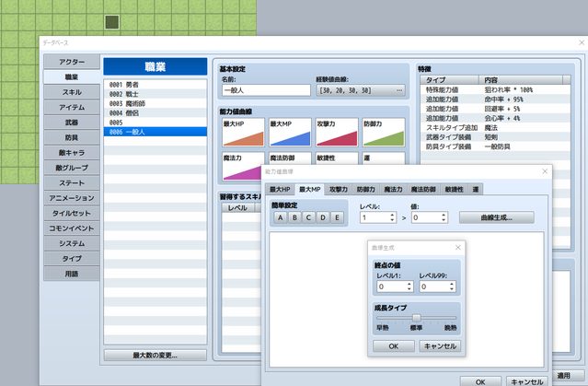Select the アイテム database tab

point(72,108)
